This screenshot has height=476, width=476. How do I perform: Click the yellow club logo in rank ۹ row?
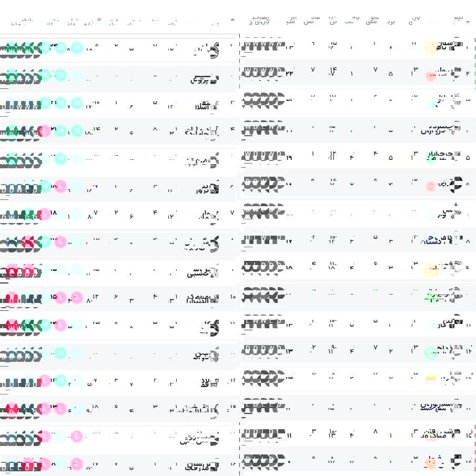[430, 269]
